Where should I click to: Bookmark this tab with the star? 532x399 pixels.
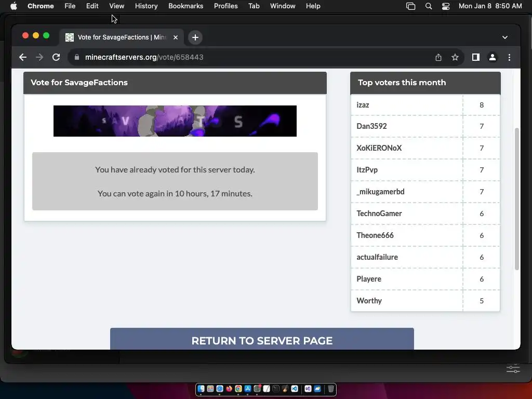point(455,57)
